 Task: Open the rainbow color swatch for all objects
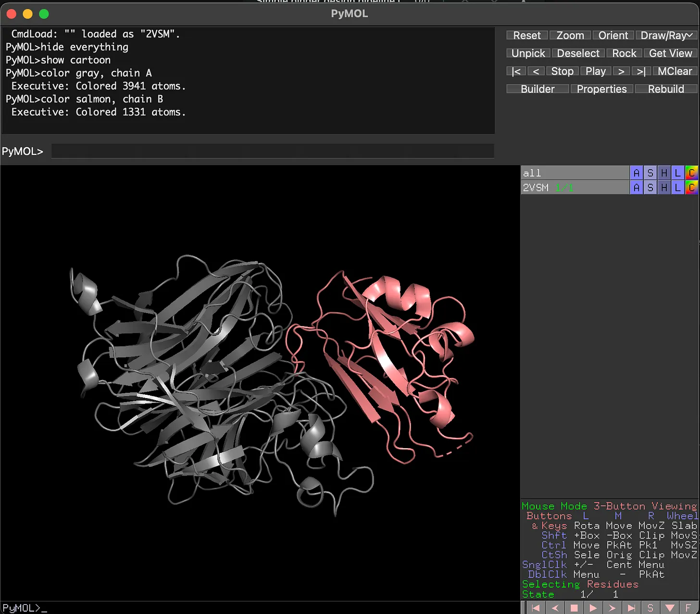691,173
